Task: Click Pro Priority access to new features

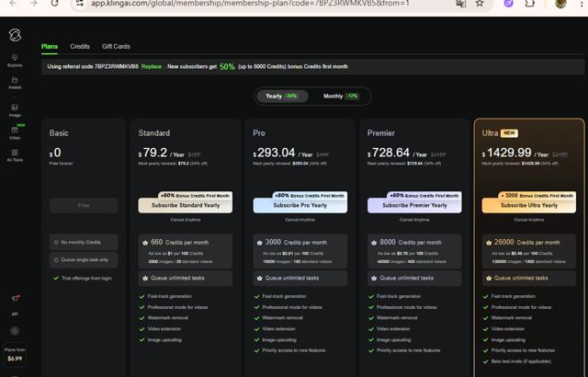Action: [x=294, y=350]
